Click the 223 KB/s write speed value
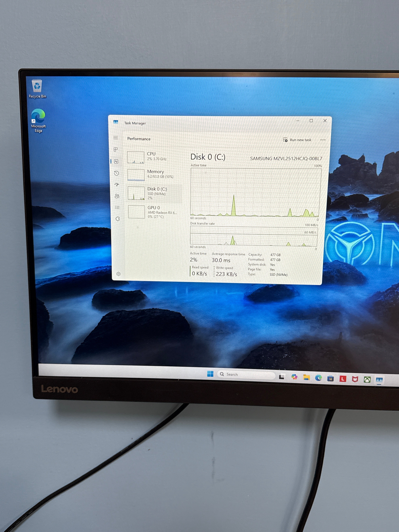The width and height of the screenshot is (399, 532). [x=226, y=274]
